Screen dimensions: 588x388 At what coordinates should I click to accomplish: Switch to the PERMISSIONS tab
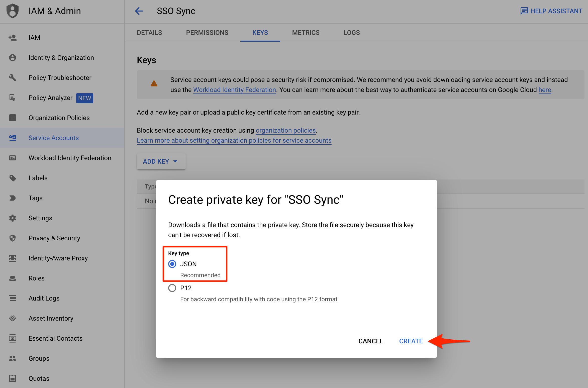click(207, 33)
